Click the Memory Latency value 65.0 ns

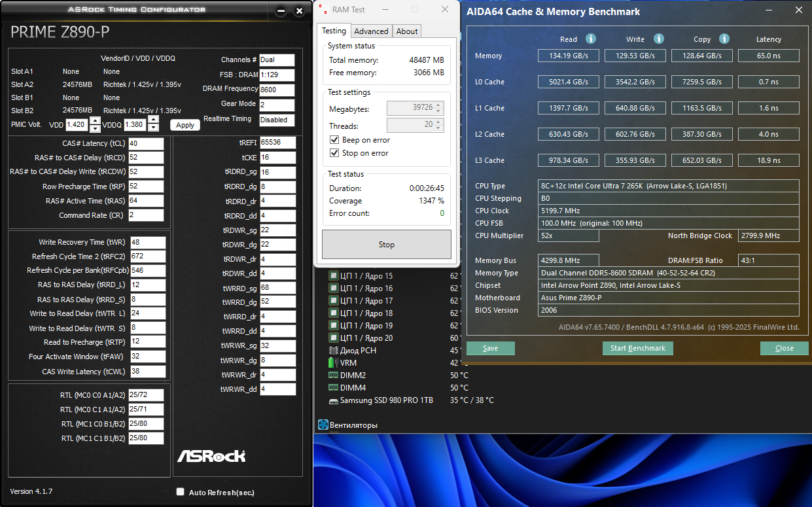[x=768, y=56]
